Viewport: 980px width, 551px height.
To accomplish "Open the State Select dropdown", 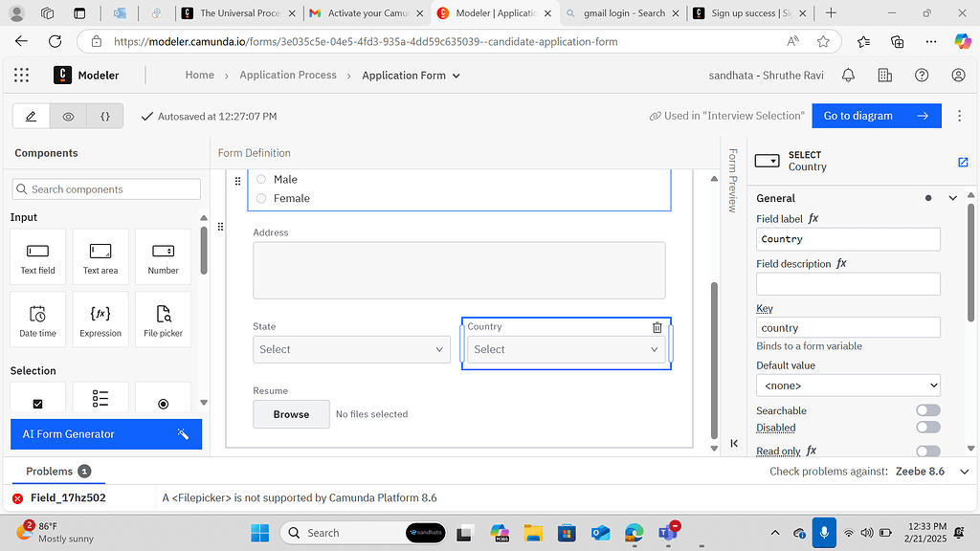I will click(x=351, y=349).
